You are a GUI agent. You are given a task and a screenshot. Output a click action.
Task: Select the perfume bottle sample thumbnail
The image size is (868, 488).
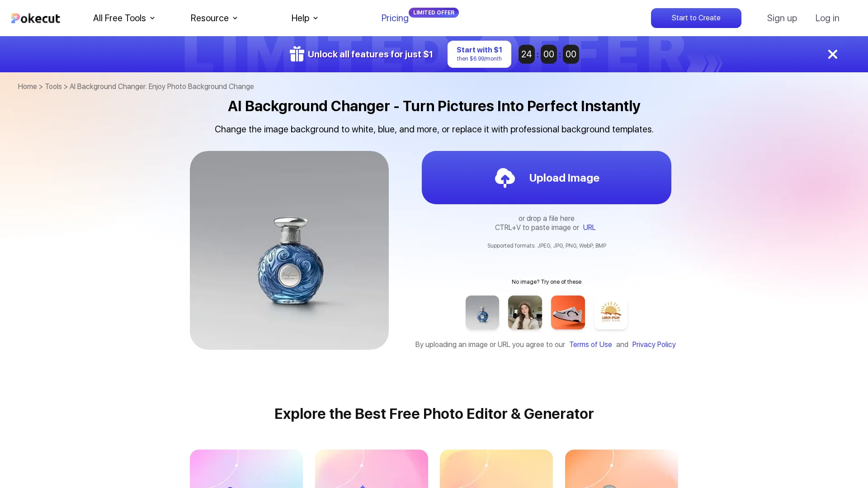[482, 312]
